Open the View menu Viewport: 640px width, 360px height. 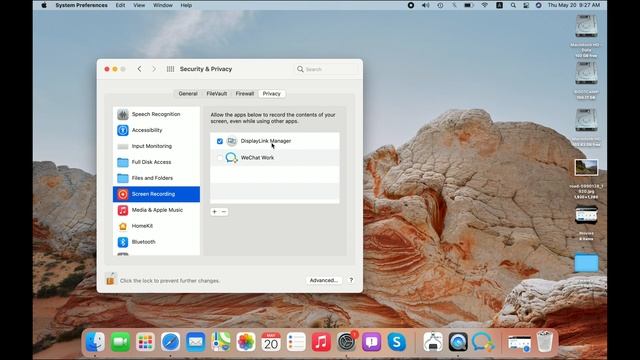(139, 5)
